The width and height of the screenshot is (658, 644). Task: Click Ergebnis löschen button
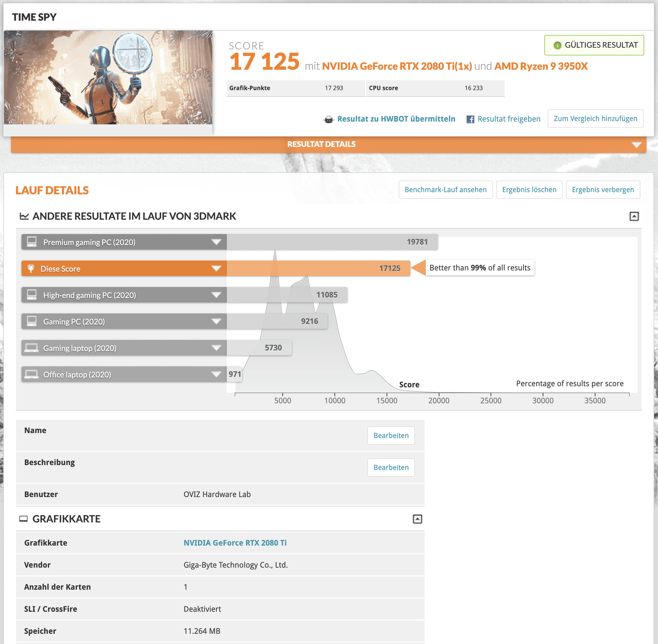[529, 190]
